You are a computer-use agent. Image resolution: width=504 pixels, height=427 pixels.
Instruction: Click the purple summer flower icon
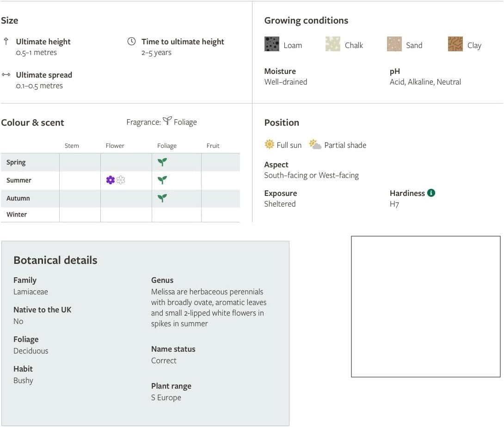point(110,180)
